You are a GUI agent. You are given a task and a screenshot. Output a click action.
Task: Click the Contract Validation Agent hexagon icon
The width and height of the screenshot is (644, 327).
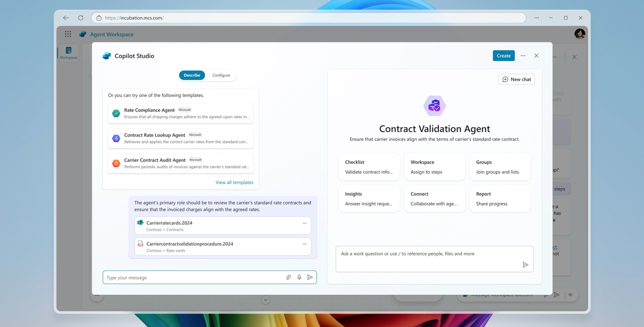point(434,106)
